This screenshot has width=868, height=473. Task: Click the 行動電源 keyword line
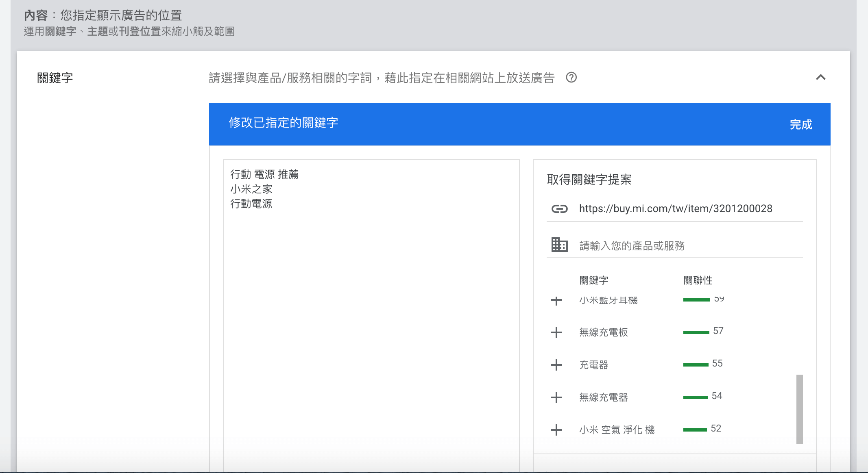pos(251,204)
